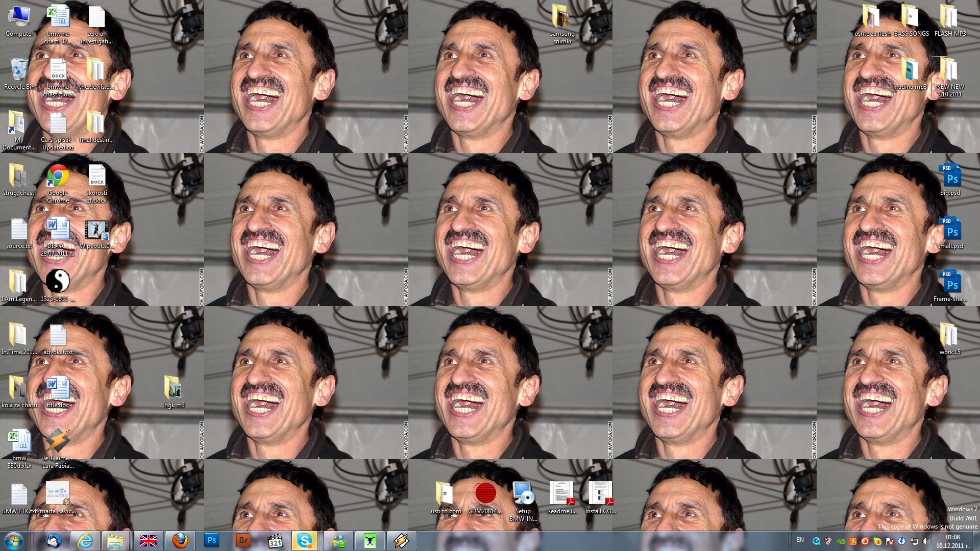980x551 pixels.
Task: Select the small.psd Photoshop file
Action: [950, 233]
